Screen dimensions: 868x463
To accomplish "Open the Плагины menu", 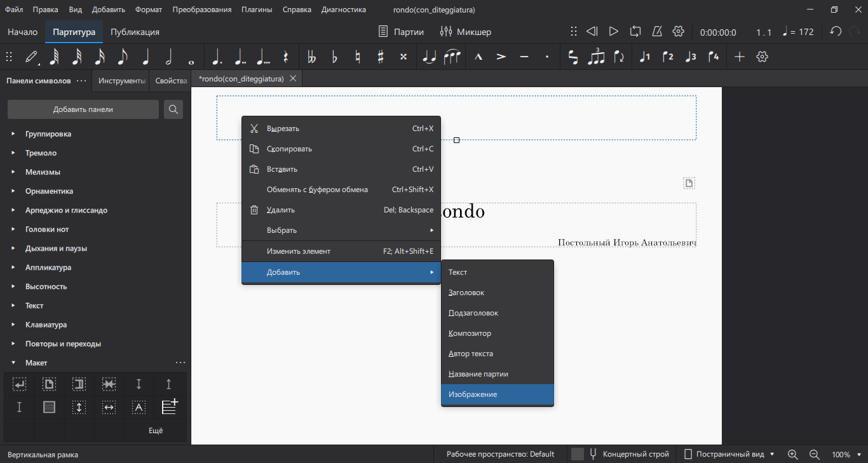I will point(257,10).
